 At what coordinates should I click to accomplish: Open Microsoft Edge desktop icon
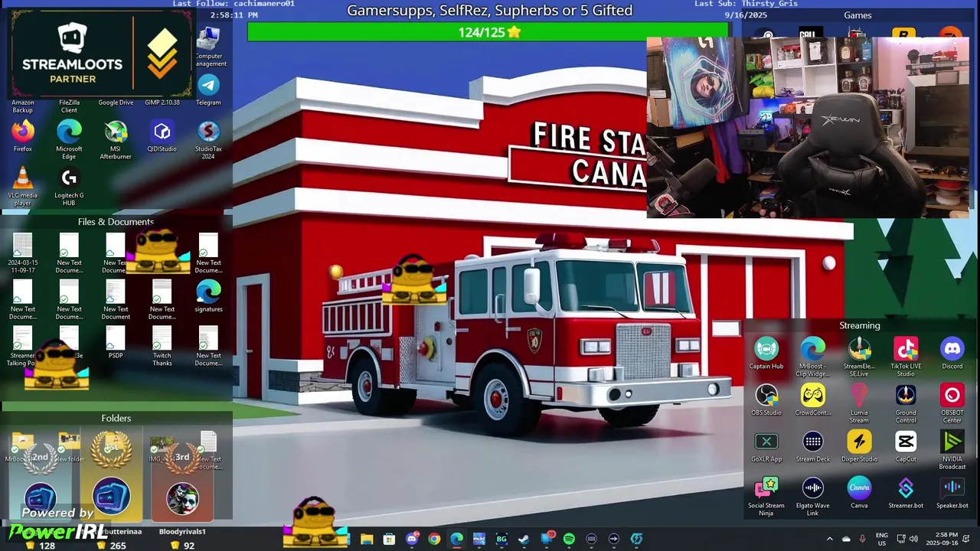(x=69, y=139)
